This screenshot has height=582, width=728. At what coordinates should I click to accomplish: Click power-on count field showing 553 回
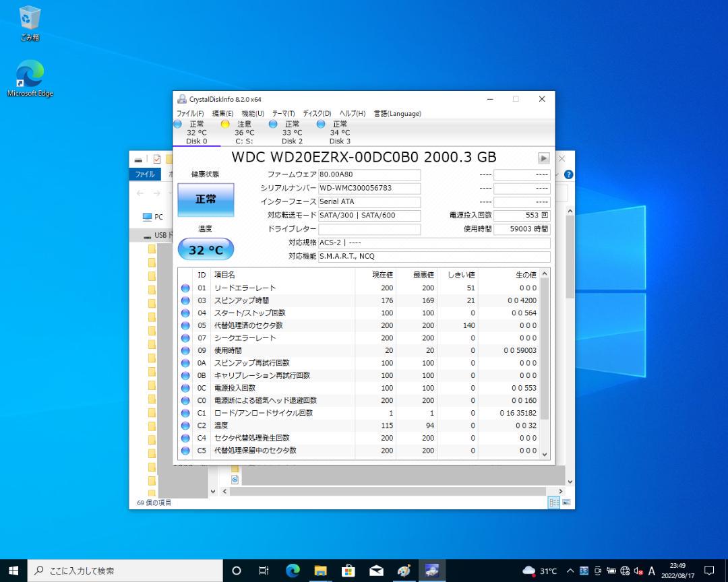[x=522, y=216]
